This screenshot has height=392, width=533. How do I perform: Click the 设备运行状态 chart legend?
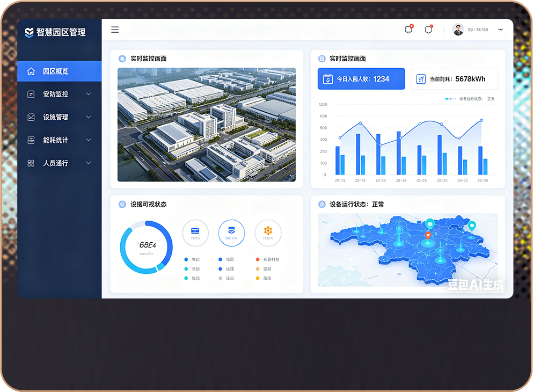pos(470,99)
